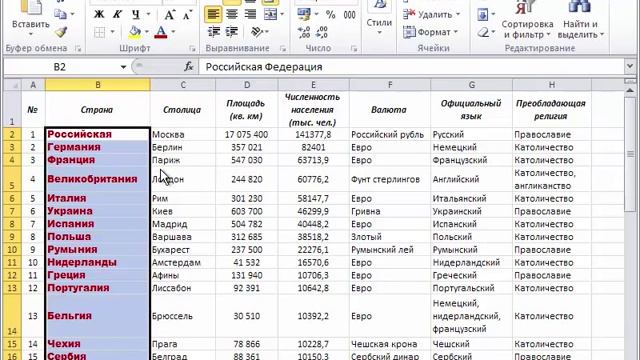
Task: Click the Name Box showing B2
Action: coord(60,67)
